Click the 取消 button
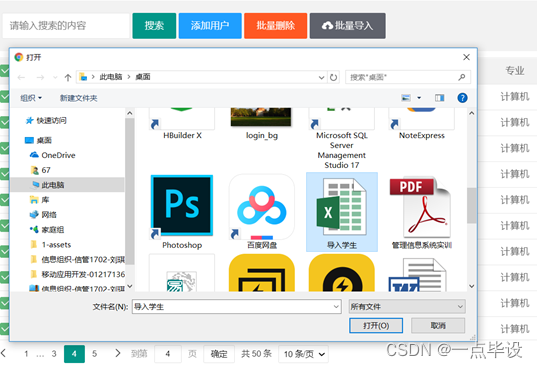 438,325
